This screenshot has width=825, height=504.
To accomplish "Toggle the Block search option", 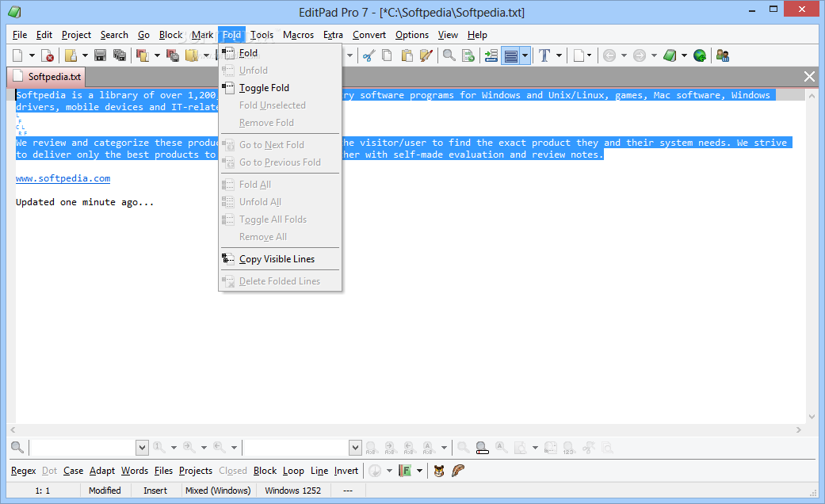I will (265, 471).
